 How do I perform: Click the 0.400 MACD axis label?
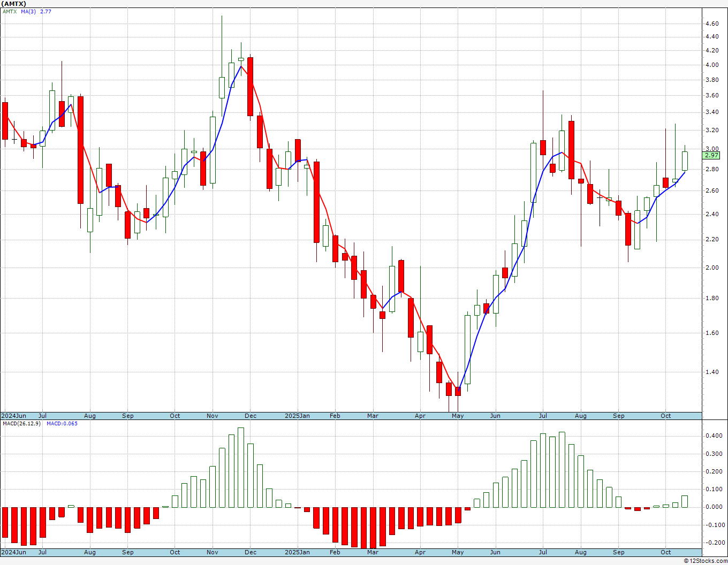click(714, 436)
